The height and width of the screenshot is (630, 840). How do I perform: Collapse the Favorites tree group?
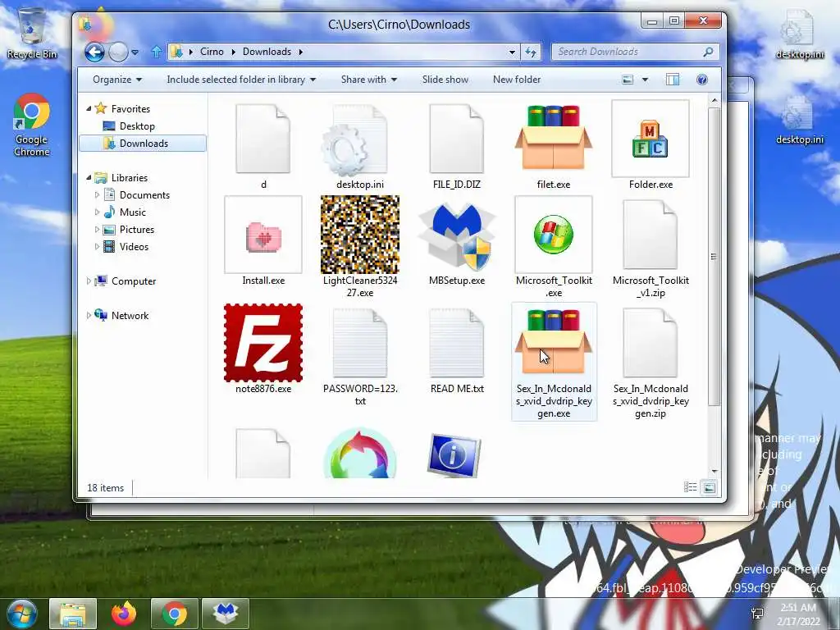89,108
